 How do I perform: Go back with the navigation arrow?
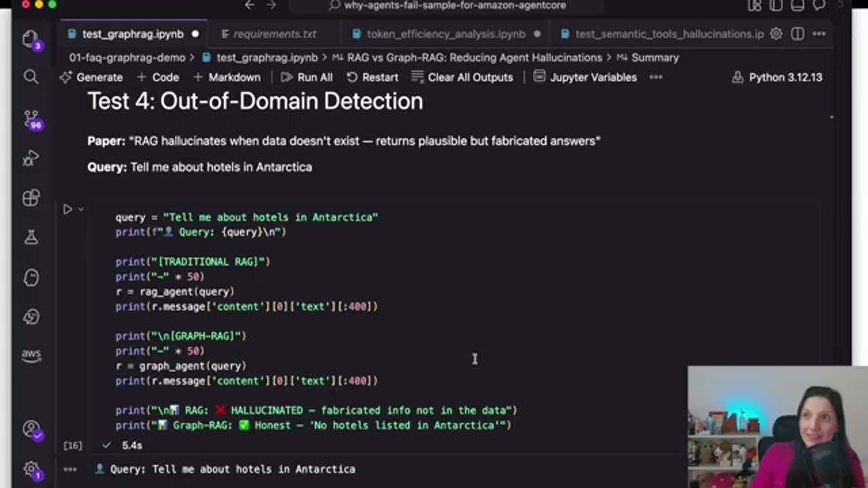[250, 5]
